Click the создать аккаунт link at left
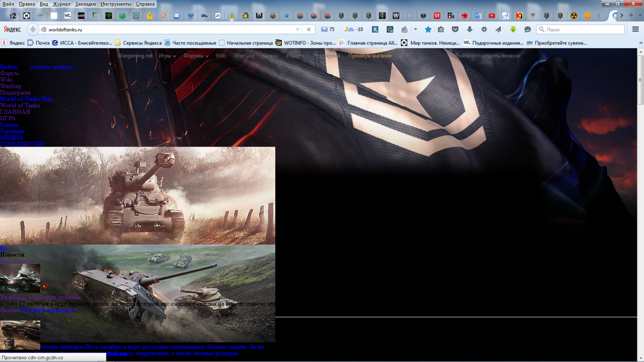Viewport: 644px width, 362px height. [52, 67]
